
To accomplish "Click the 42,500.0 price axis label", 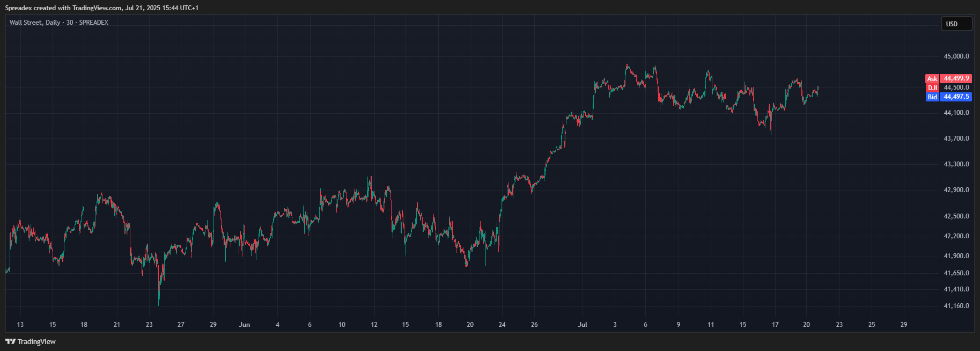I will tap(956, 216).
